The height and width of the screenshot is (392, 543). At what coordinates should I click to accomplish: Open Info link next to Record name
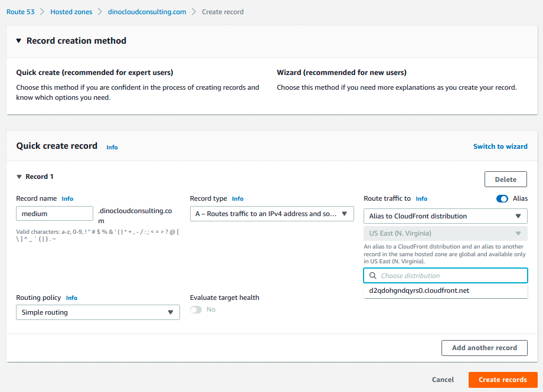coord(67,199)
